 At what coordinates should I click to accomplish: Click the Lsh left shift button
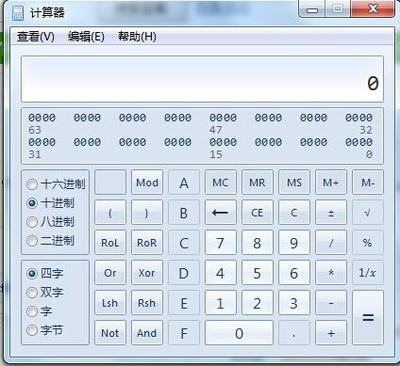point(110,303)
